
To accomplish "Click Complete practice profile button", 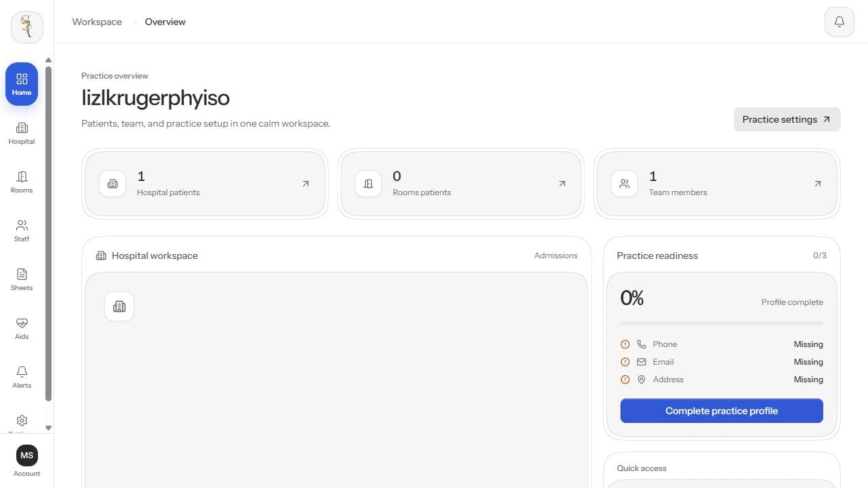I will (722, 411).
